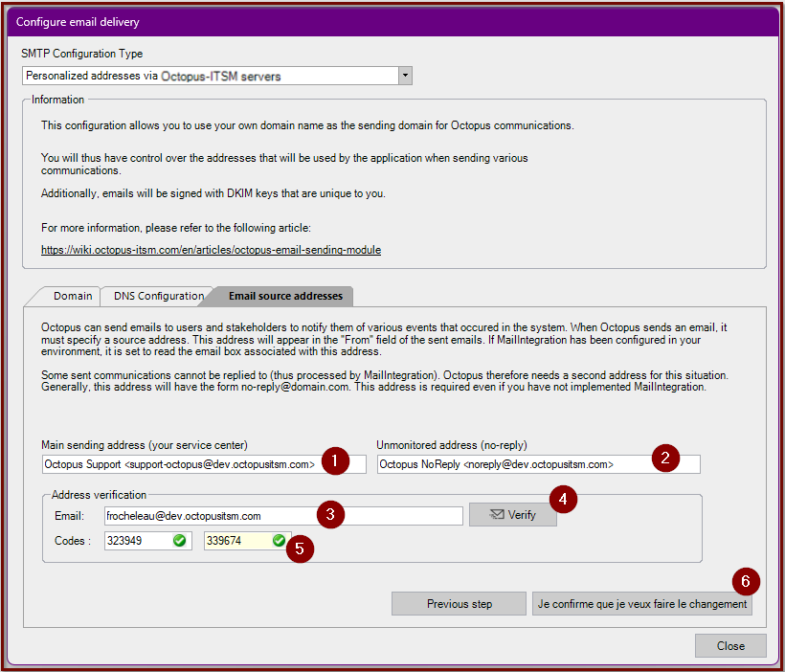
Task: Switch to the Domain tab
Action: coord(73,296)
